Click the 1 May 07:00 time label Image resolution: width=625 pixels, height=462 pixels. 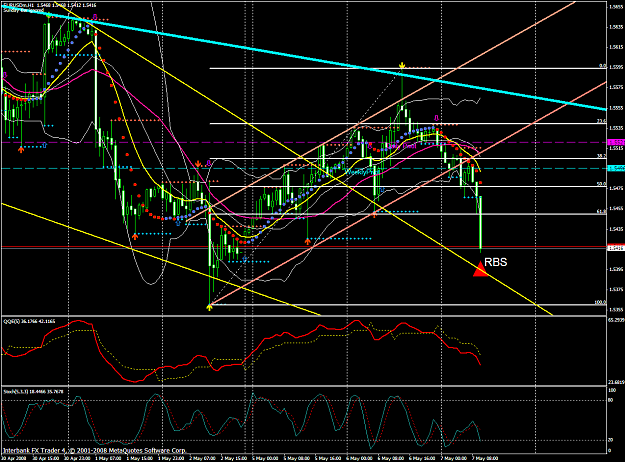coord(109,458)
